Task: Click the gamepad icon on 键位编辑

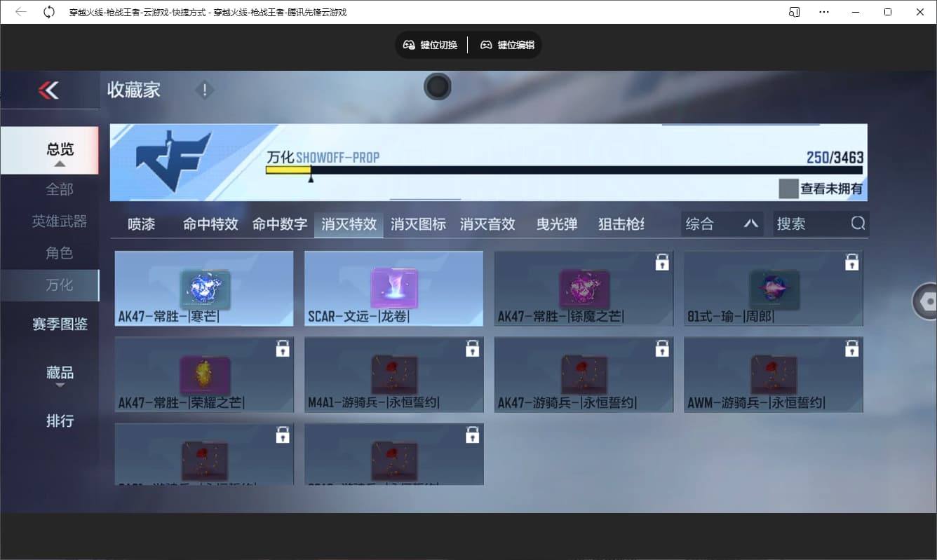Action: [486, 45]
